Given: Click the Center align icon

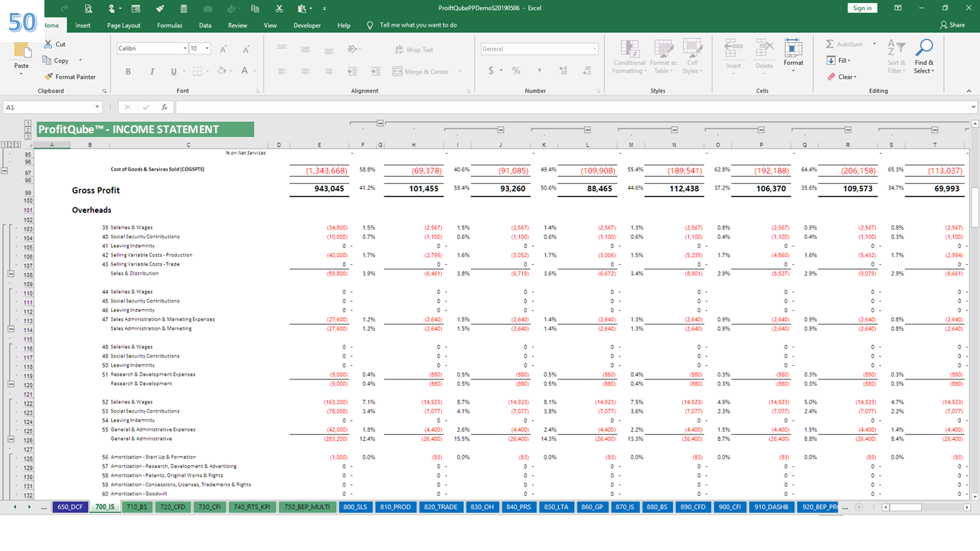Looking at the screenshot, I should [305, 71].
